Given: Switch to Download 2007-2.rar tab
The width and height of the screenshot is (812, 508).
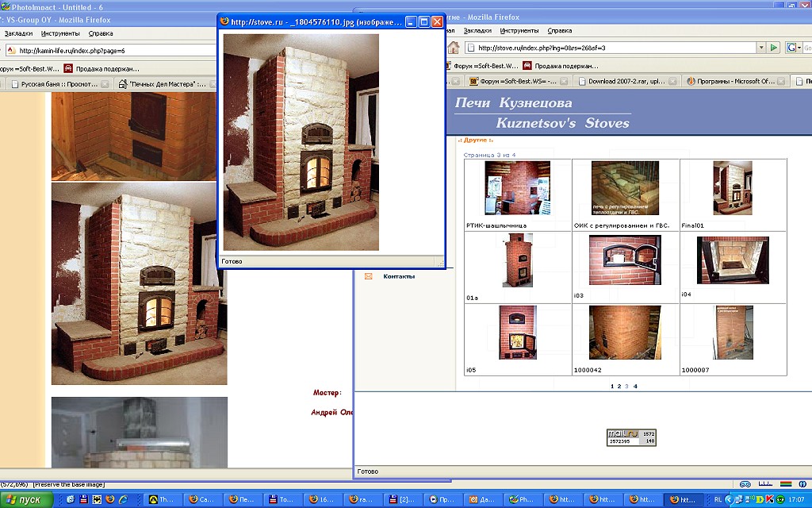Looking at the screenshot, I should point(623,81).
